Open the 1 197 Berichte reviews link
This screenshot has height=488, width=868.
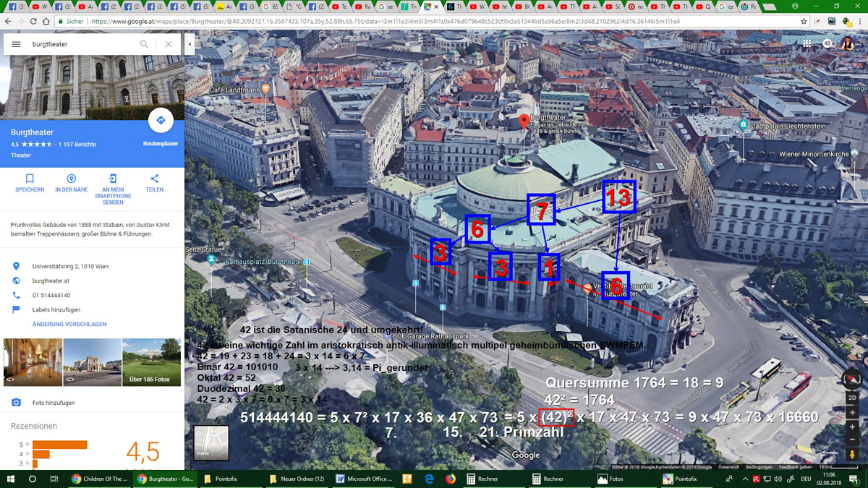tap(77, 145)
